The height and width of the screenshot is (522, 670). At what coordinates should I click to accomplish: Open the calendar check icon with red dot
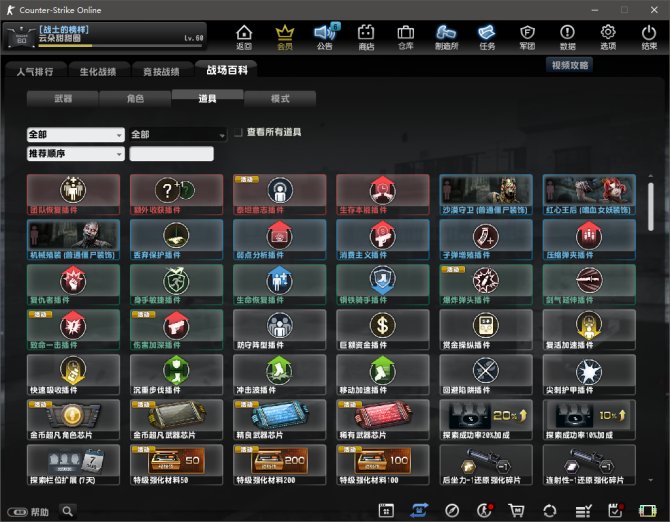615,510
